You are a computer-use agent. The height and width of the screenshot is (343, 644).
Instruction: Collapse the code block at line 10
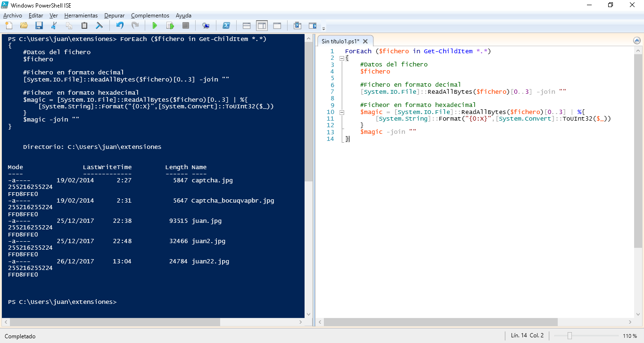click(341, 112)
